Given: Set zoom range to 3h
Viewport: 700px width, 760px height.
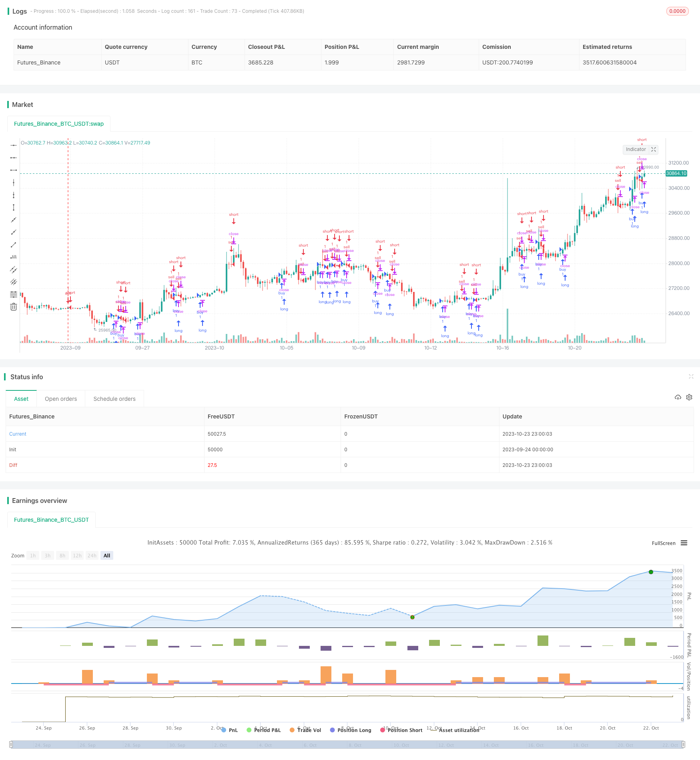Looking at the screenshot, I should click(x=48, y=555).
